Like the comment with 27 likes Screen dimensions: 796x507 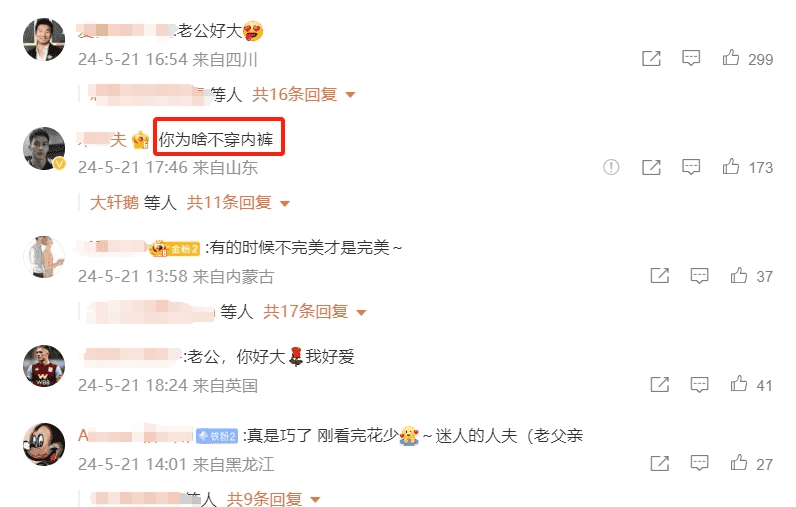[739, 462]
